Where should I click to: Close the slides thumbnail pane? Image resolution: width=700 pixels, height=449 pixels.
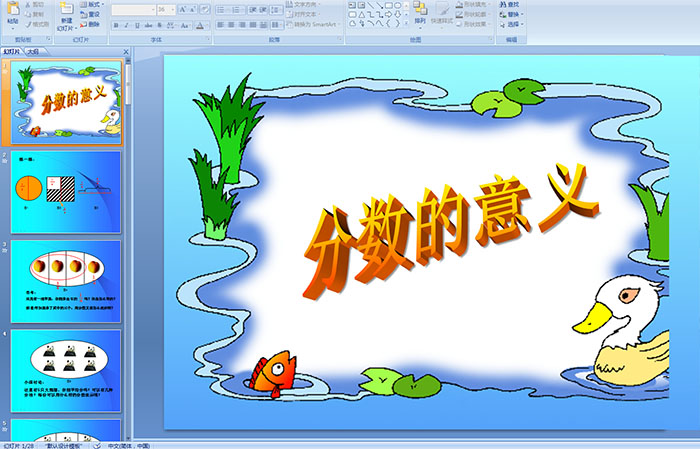coord(126,52)
